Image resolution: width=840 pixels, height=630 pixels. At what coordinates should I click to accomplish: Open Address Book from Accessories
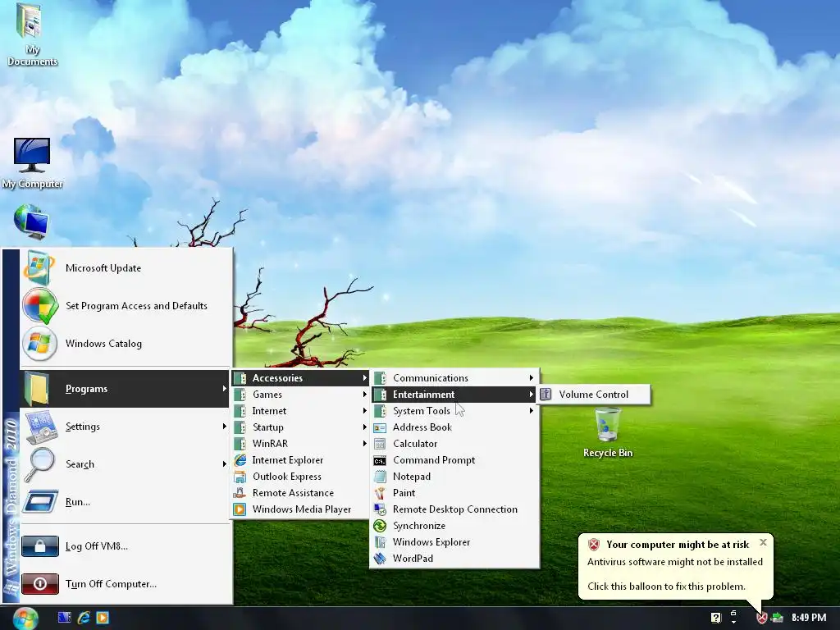454,427
